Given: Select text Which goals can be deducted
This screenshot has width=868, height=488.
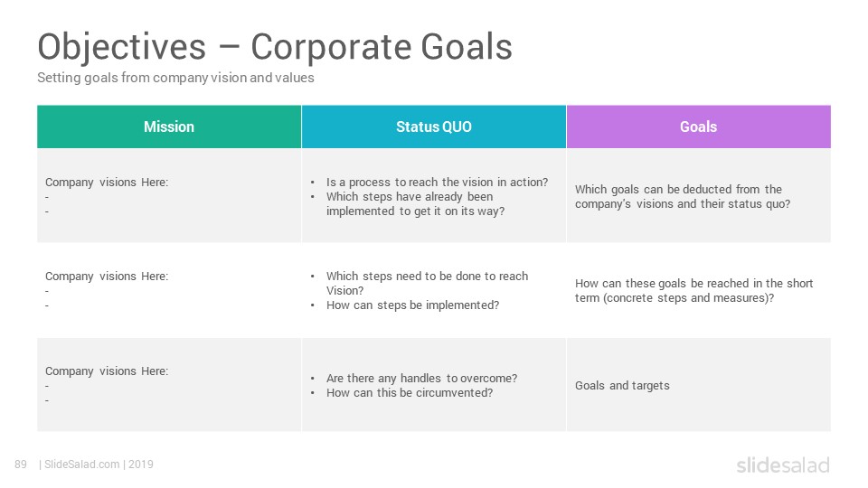Looking at the screenshot, I should pyautogui.click(x=683, y=196).
